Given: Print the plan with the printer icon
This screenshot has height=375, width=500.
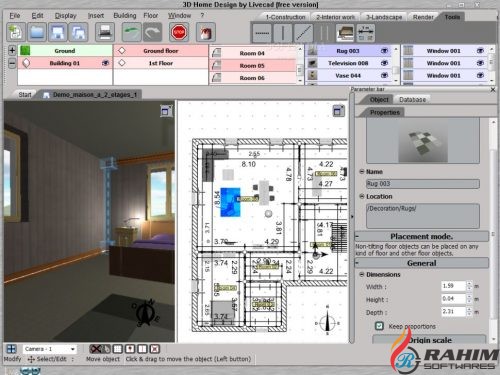Looking at the screenshot, I should (105, 32).
